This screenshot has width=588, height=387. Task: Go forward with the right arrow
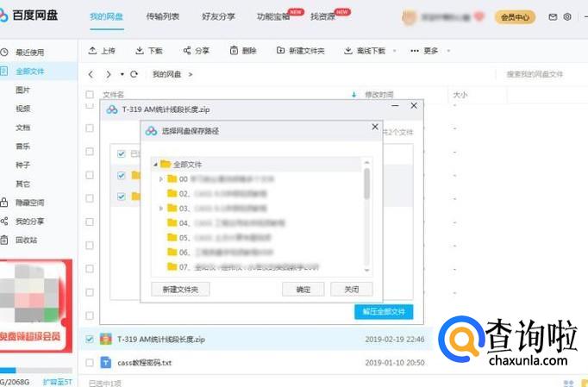point(109,74)
